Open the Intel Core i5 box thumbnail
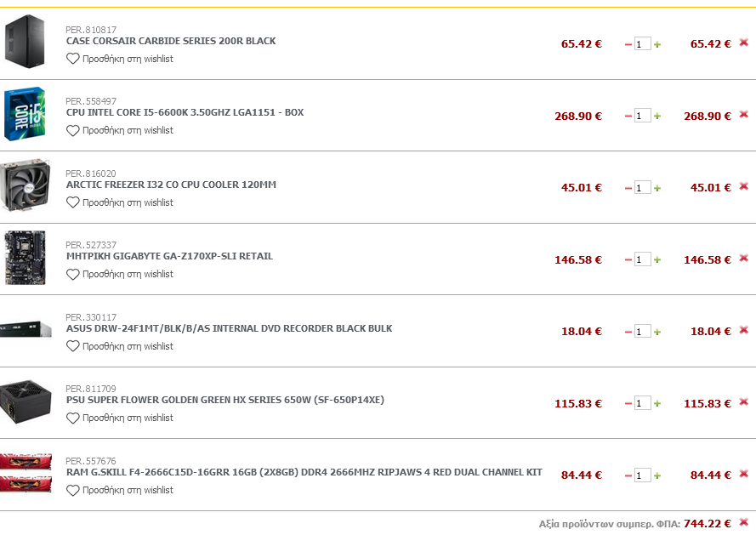This screenshot has height=535, width=756. pyautogui.click(x=25, y=115)
